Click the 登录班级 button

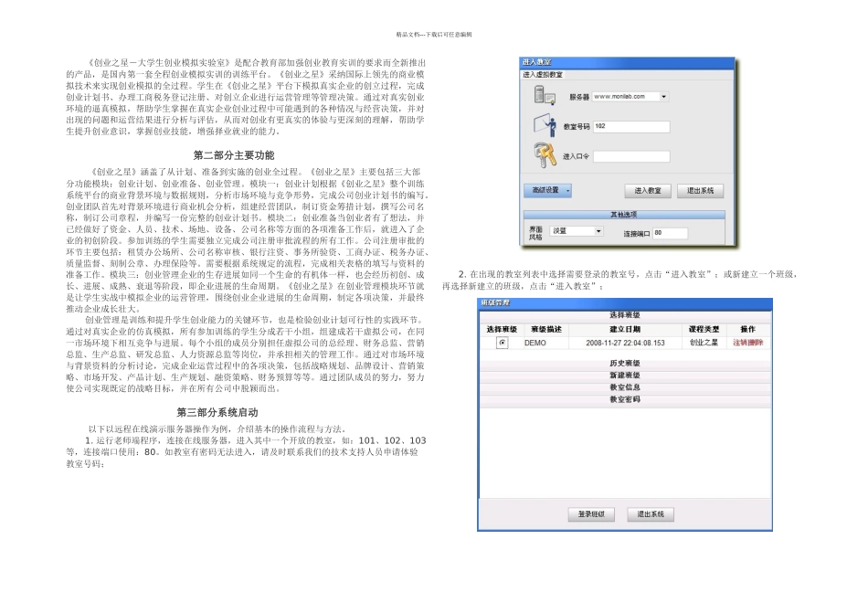(591, 514)
